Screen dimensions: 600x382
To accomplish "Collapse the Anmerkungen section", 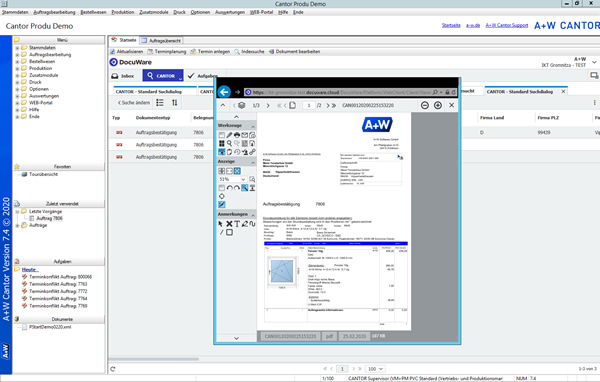I will (x=253, y=215).
